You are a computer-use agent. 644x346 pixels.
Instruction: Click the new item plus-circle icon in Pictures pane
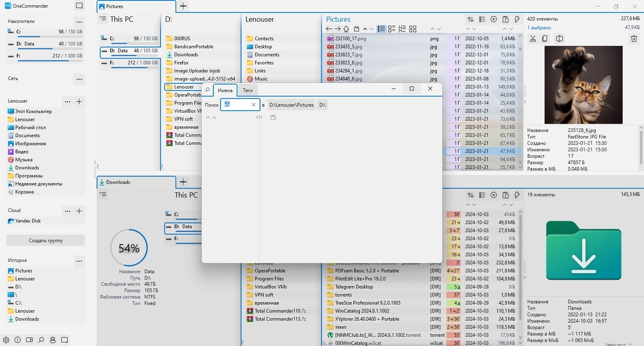[494, 19]
